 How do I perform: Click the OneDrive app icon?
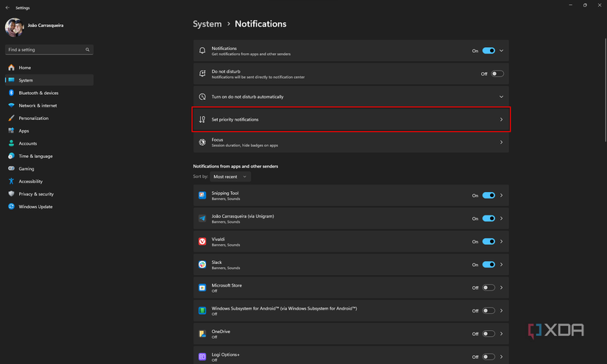coord(202,333)
